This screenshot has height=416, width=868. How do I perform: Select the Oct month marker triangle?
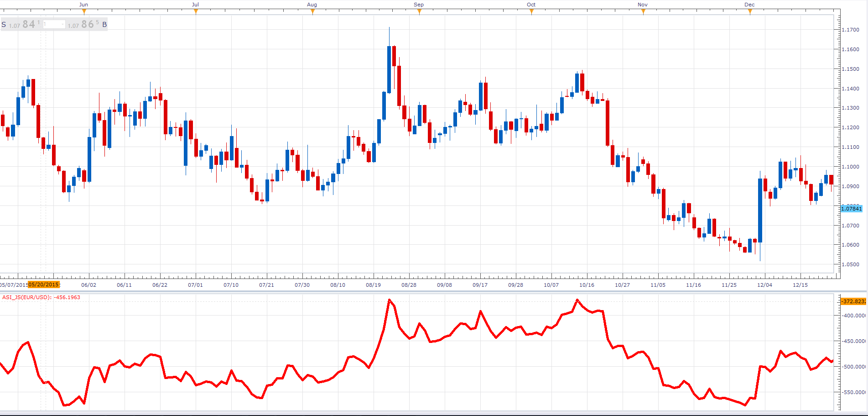[x=531, y=12]
